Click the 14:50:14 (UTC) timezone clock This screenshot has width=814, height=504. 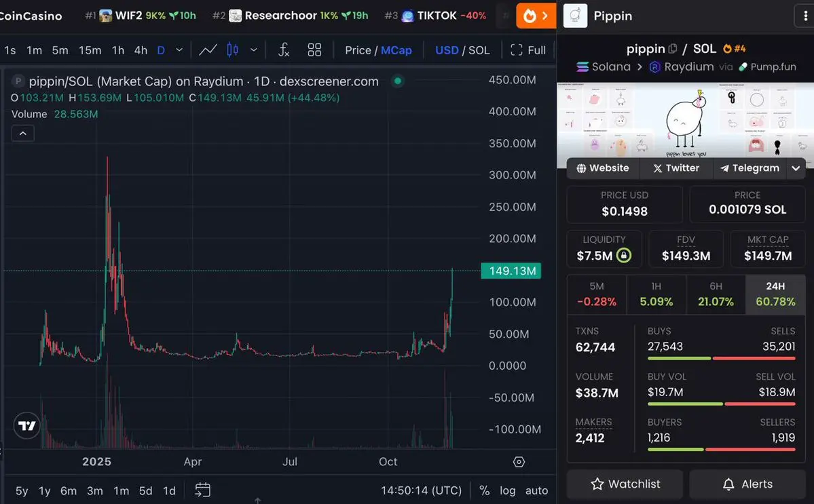coord(421,490)
